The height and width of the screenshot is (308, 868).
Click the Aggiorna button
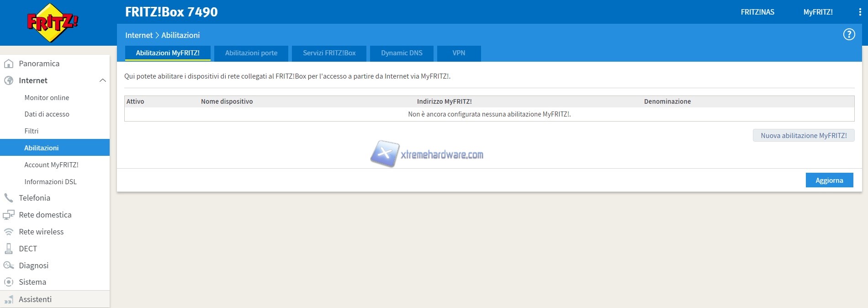(829, 181)
